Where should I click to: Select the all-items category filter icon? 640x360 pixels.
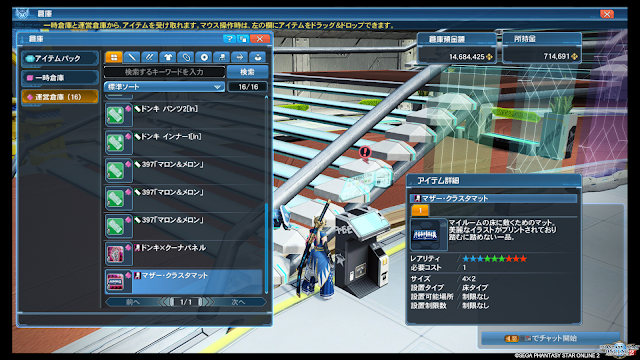(113, 57)
